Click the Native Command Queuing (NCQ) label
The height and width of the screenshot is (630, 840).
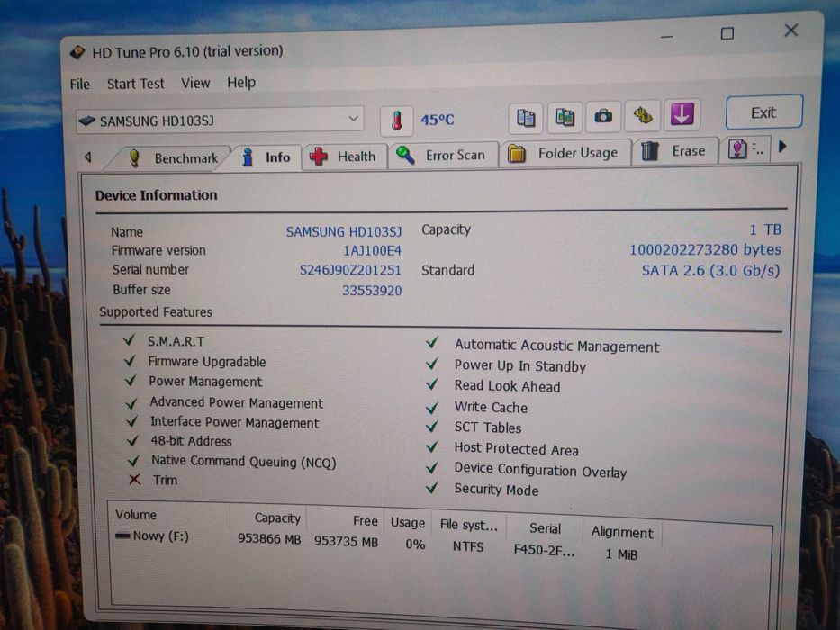pos(244,462)
